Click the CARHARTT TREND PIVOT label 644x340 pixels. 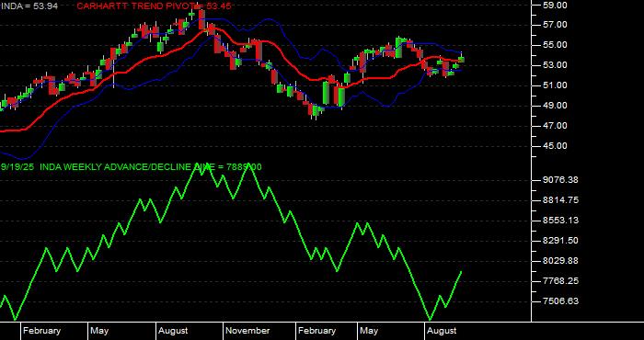(x=154, y=6)
